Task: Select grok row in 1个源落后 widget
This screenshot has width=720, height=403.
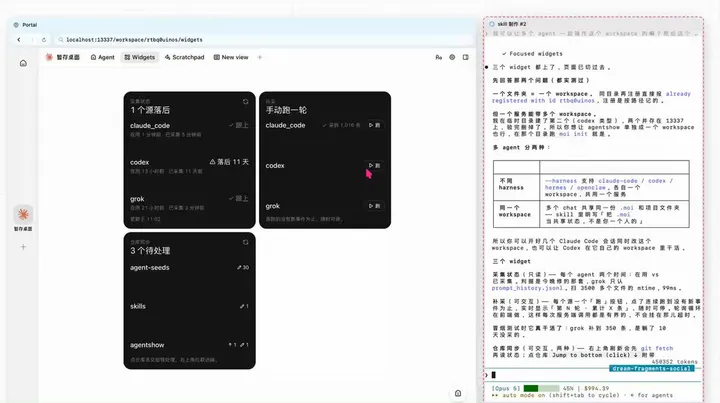Action: [189, 202]
